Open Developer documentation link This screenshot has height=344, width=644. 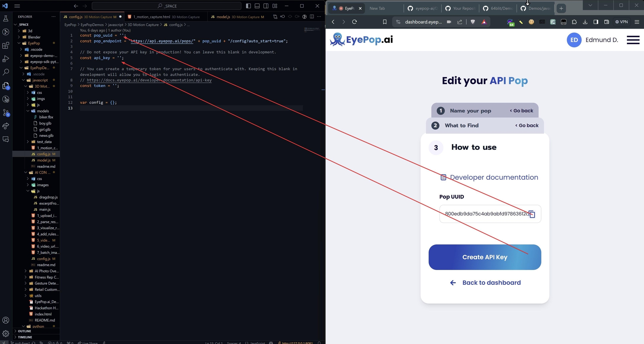point(494,177)
